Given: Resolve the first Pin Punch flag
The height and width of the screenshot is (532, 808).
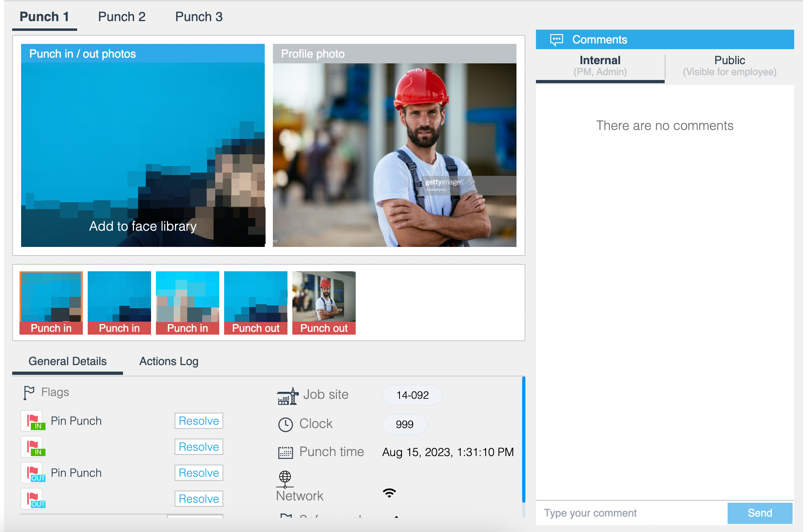Looking at the screenshot, I should (x=199, y=421).
